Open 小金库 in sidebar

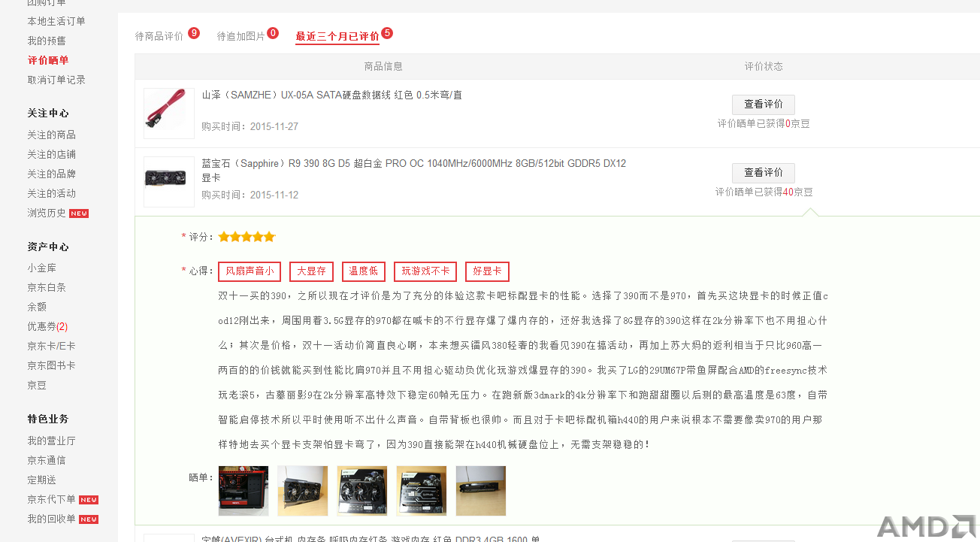click(x=42, y=268)
